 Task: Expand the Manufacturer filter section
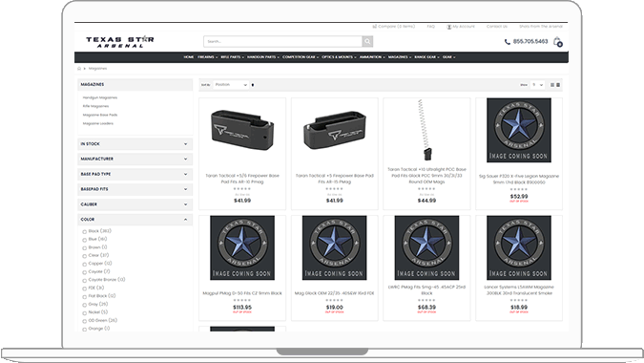click(x=135, y=160)
